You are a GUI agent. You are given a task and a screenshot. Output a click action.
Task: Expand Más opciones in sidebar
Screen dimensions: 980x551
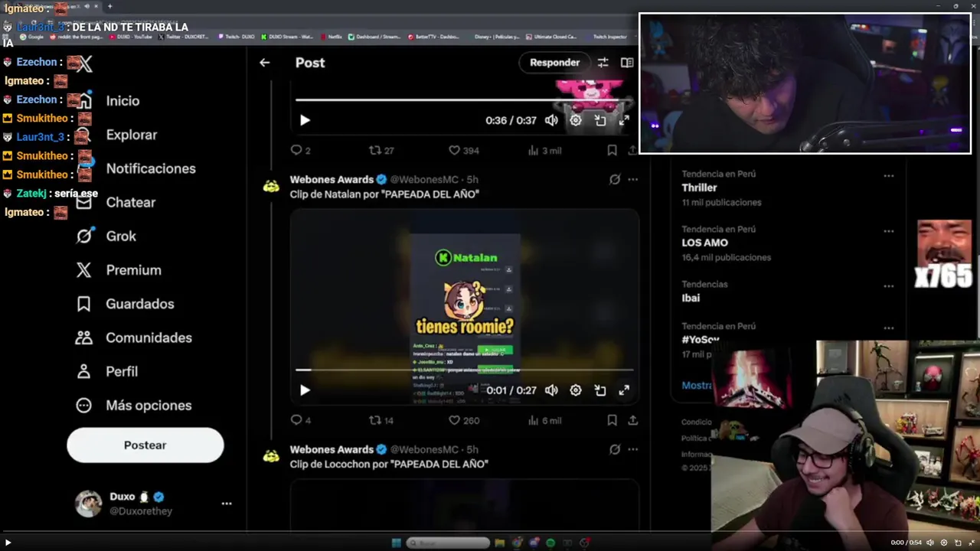pos(134,406)
